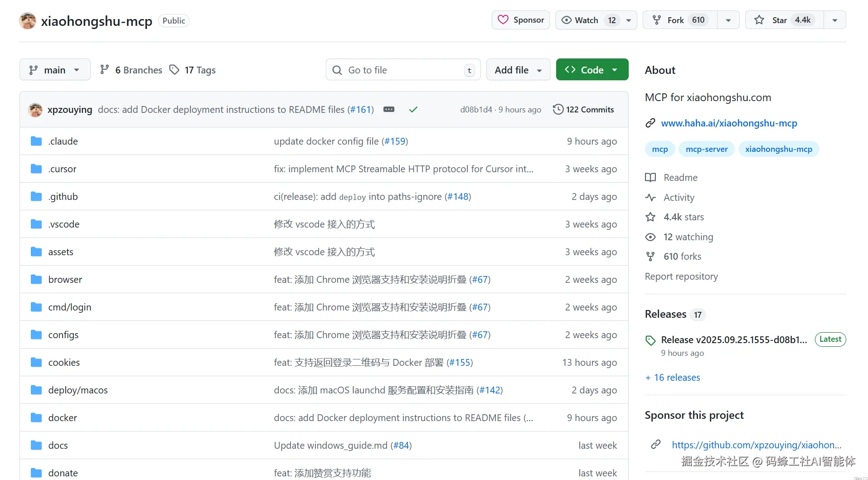
Task: Click the Sponsor heart button
Action: coord(521,20)
